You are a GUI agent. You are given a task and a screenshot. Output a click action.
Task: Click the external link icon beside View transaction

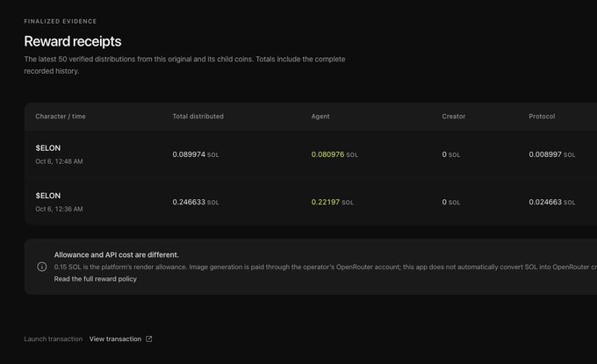149,339
